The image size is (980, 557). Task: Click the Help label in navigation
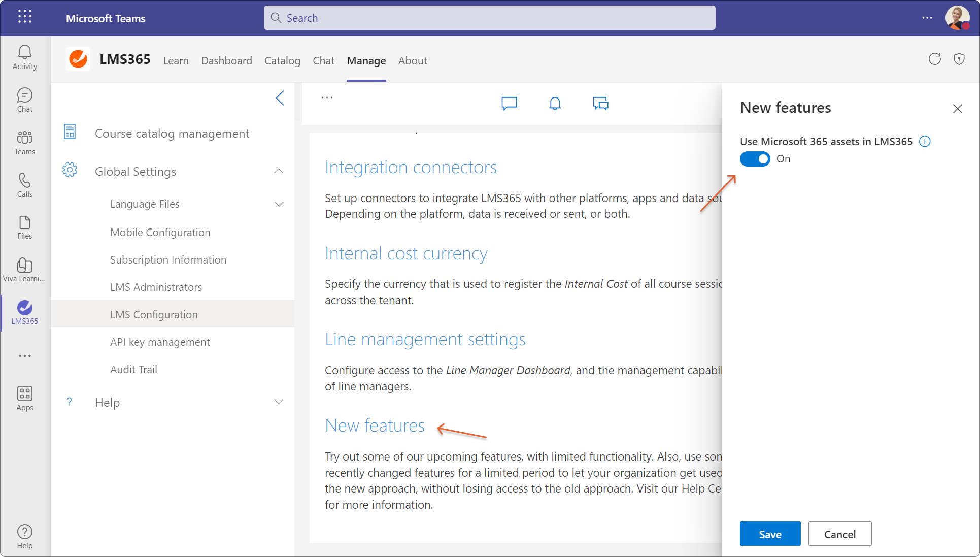[x=108, y=402]
